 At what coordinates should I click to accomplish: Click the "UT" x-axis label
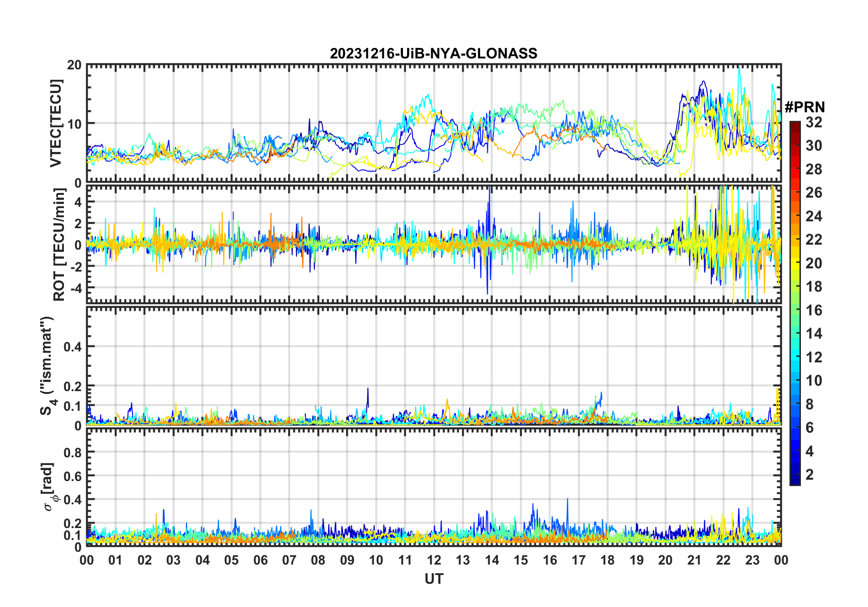click(x=434, y=579)
